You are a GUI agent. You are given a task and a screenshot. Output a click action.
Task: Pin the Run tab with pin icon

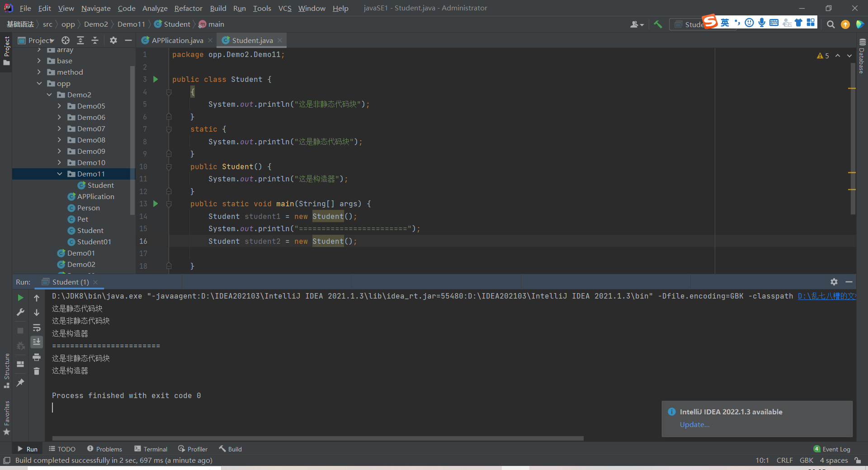pos(20,383)
